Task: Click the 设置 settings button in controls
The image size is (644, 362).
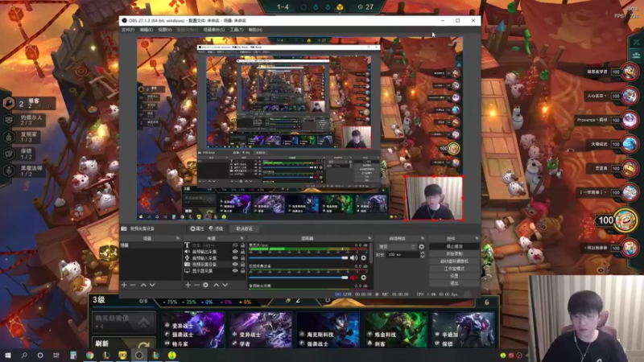Action: [454, 276]
